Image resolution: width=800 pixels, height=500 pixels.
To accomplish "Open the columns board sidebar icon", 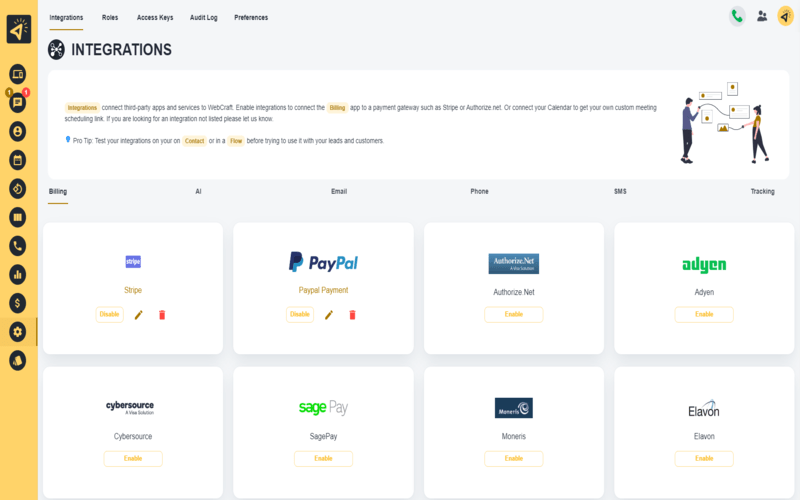I will [17, 217].
